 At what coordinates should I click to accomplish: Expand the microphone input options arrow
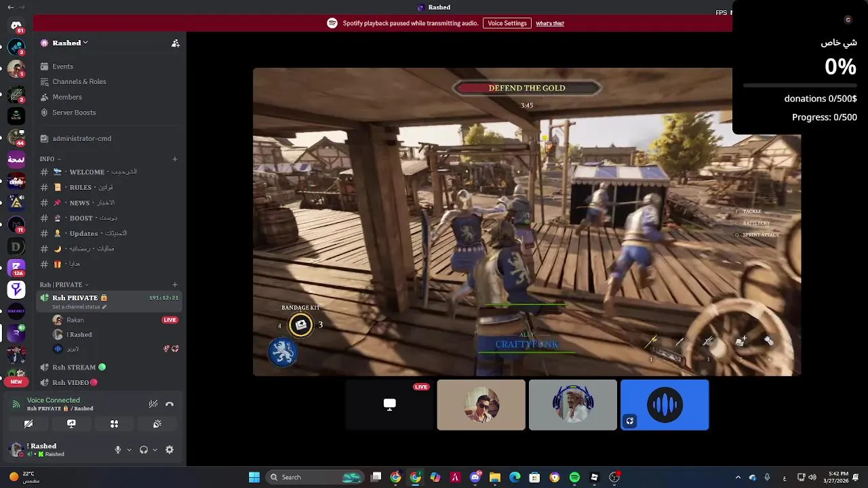coord(129,449)
